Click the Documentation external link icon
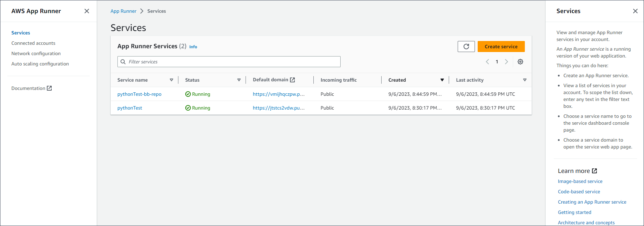The width and height of the screenshot is (644, 226). point(49,88)
